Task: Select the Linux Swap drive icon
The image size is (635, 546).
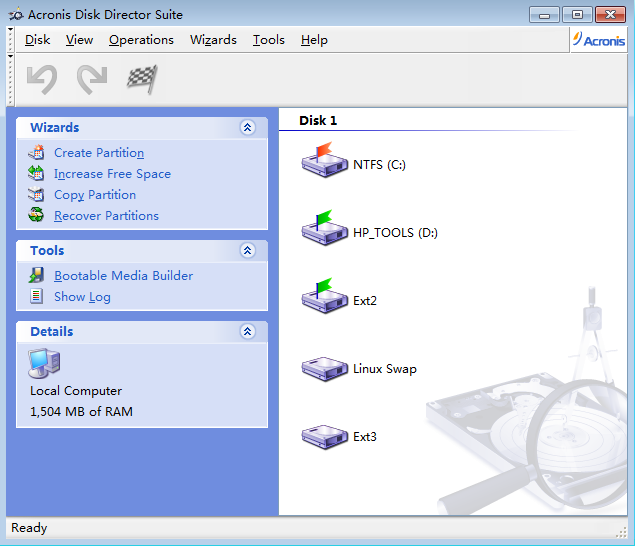Action: (324, 369)
